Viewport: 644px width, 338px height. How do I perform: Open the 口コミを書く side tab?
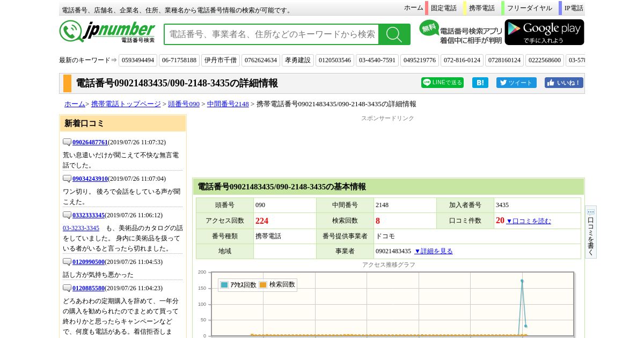coord(590,232)
